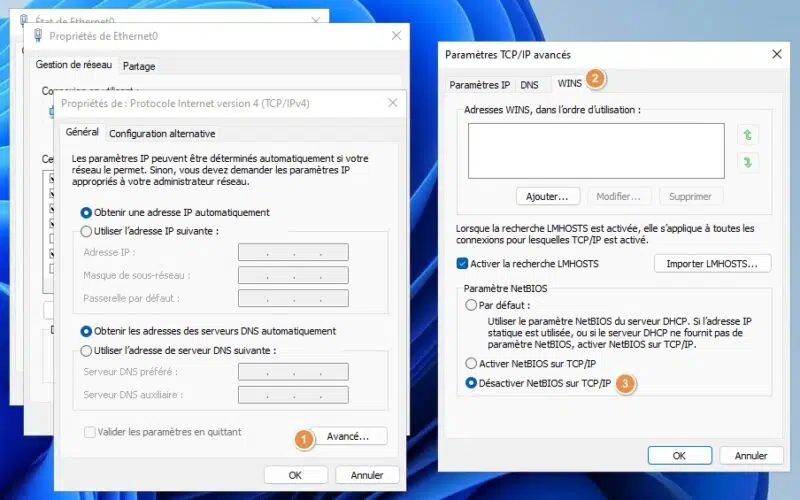Open the DNS tab
This screenshot has height=500, width=800.
[529, 85]
